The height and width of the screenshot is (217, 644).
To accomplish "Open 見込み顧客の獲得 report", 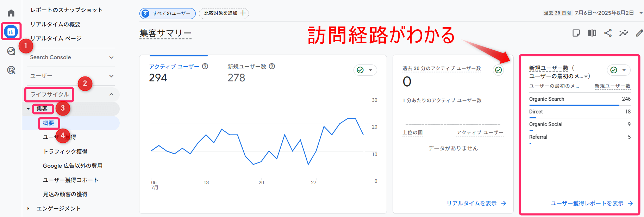I will point(65,194).
